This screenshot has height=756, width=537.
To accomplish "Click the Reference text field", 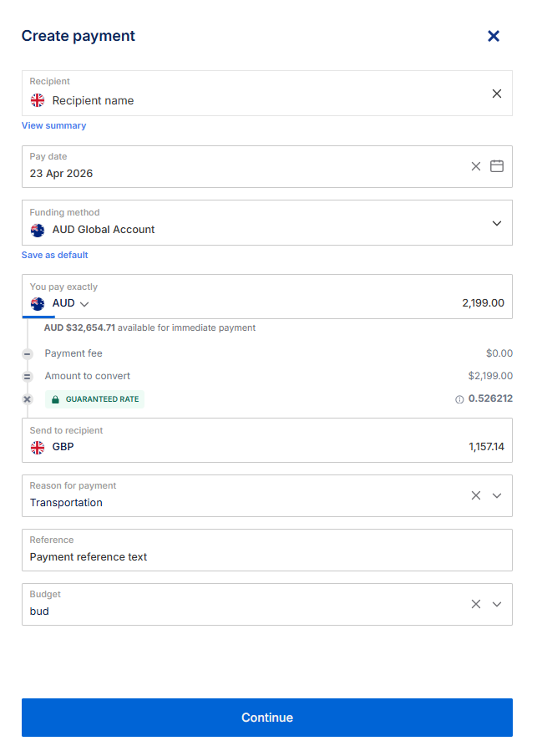I will (267, 556).
